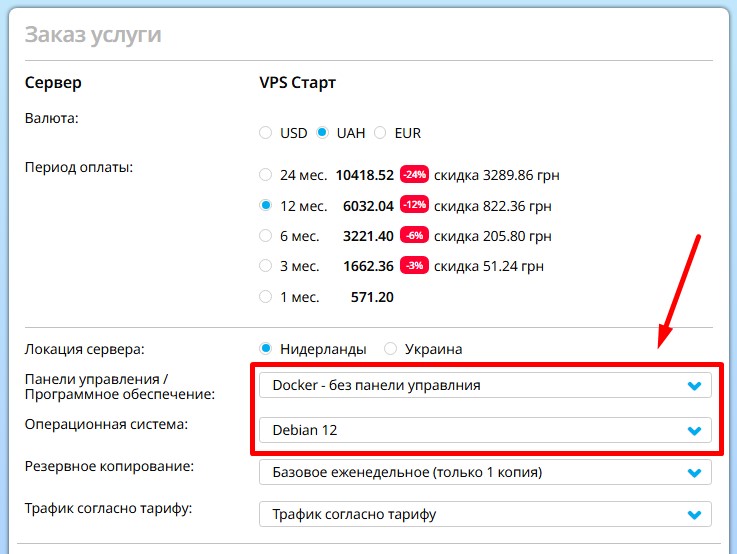Select Нидерланды server location
Viewport: 737px width, 554px height.
pyautogui.click(x=266, y=349)
